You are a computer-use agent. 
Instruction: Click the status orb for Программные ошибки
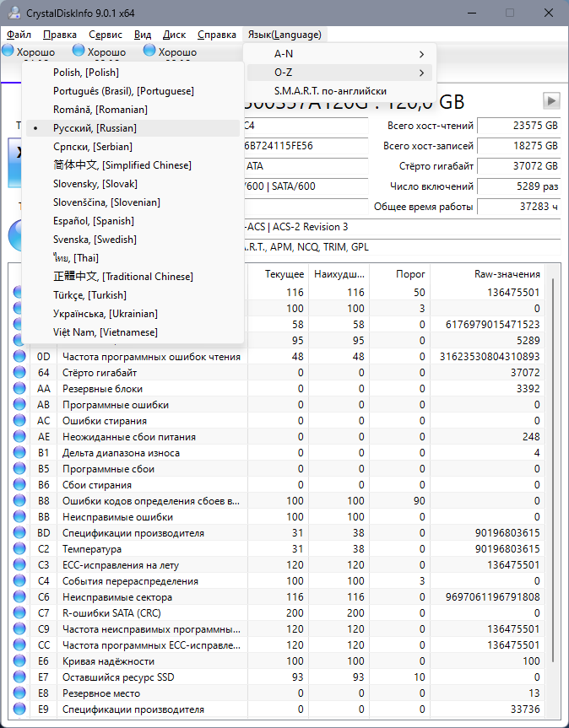(x=19, y=404)
